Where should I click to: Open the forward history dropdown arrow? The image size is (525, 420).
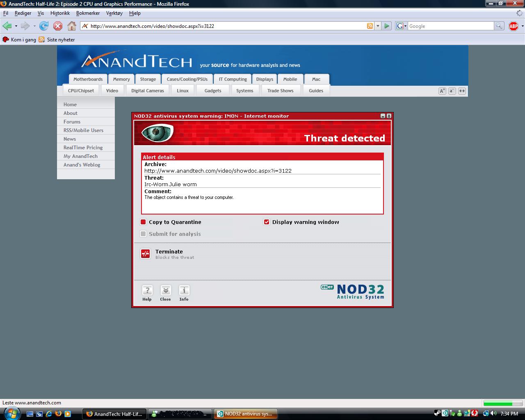pos(34,26)
